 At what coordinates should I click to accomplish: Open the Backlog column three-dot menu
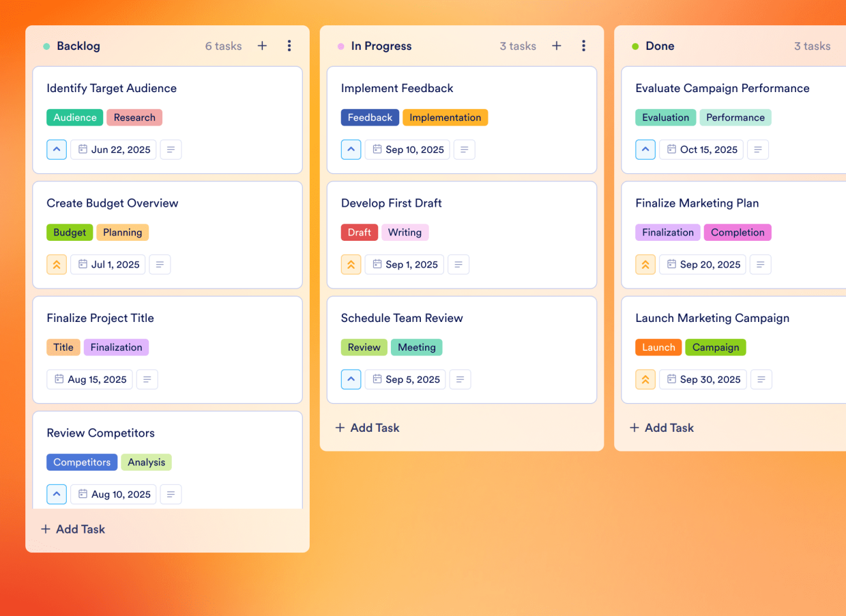(x=289, y=46)
